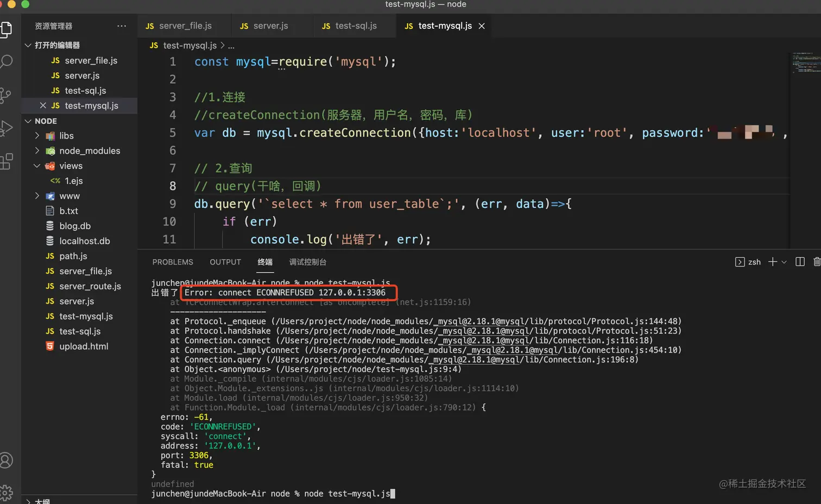Viewport: 821px width, 504px height.
Task: Split the terminal using the split icon
Action: point(800,261)
